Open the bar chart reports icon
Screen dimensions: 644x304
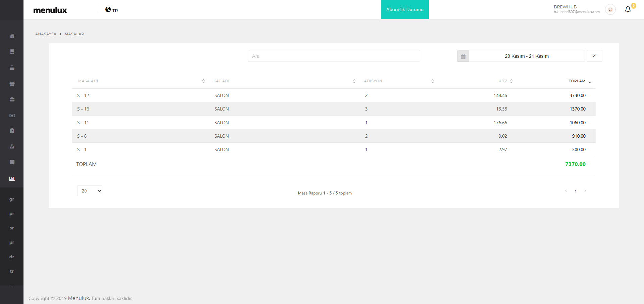tap(12, 179)
